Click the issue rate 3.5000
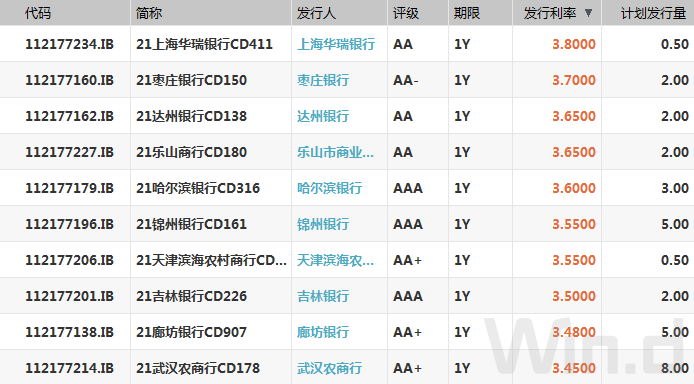Screen dimensions: 694x384 (x=574, y=296)
